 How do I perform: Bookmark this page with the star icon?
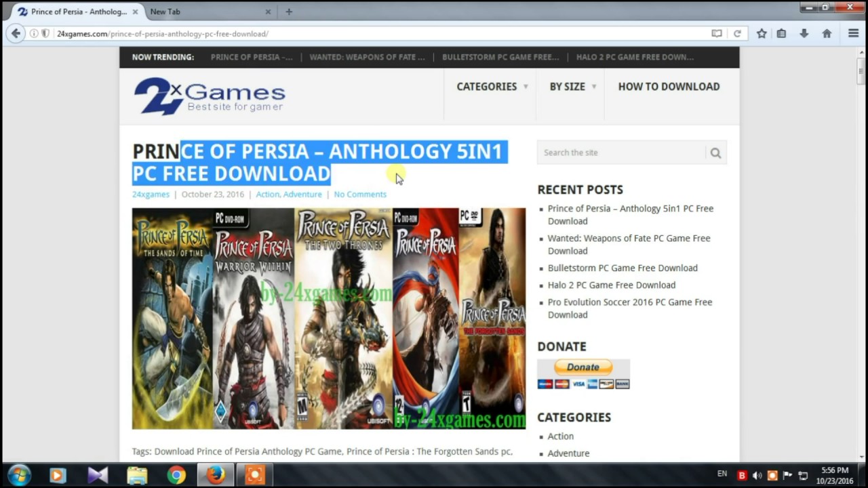click(x=762, y=33)
